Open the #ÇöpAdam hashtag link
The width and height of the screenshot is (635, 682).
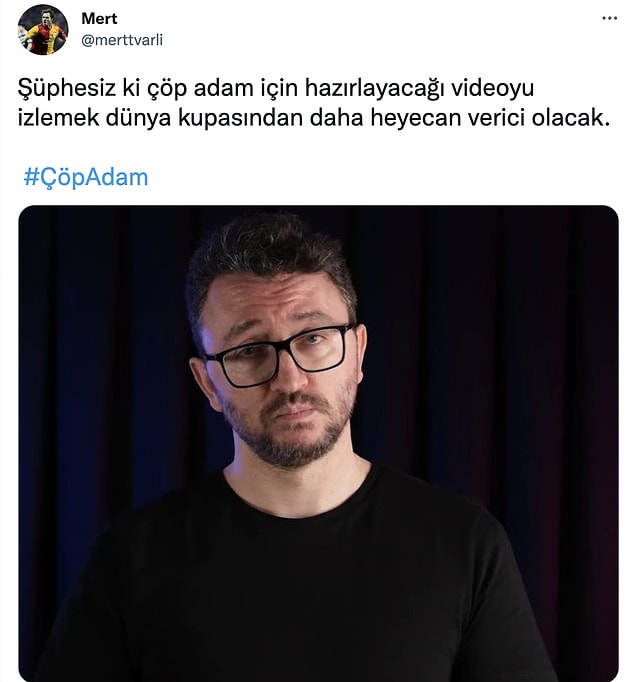tap(86, 177)
